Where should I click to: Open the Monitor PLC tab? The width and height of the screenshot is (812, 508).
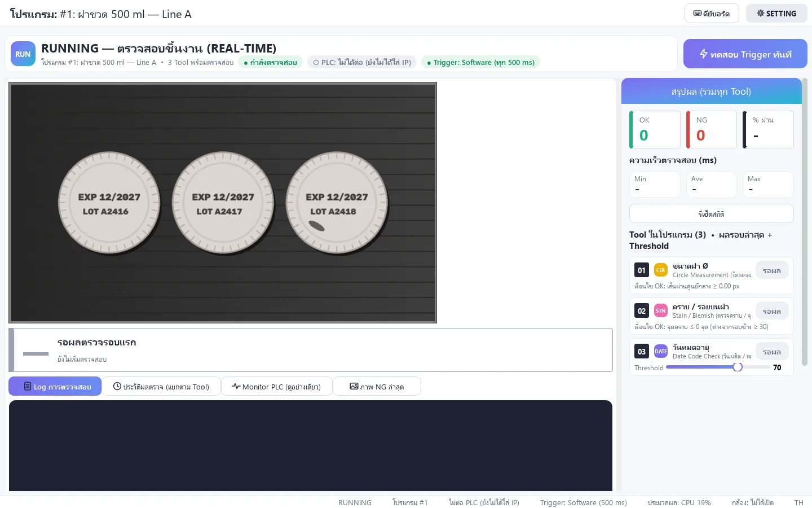point(276,387)
